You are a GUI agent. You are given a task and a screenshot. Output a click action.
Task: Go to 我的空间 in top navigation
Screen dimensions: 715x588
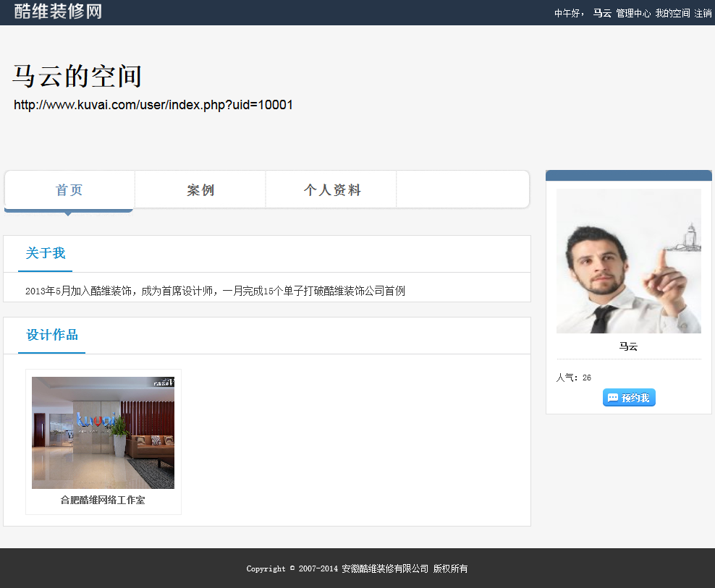pos(672,13)
